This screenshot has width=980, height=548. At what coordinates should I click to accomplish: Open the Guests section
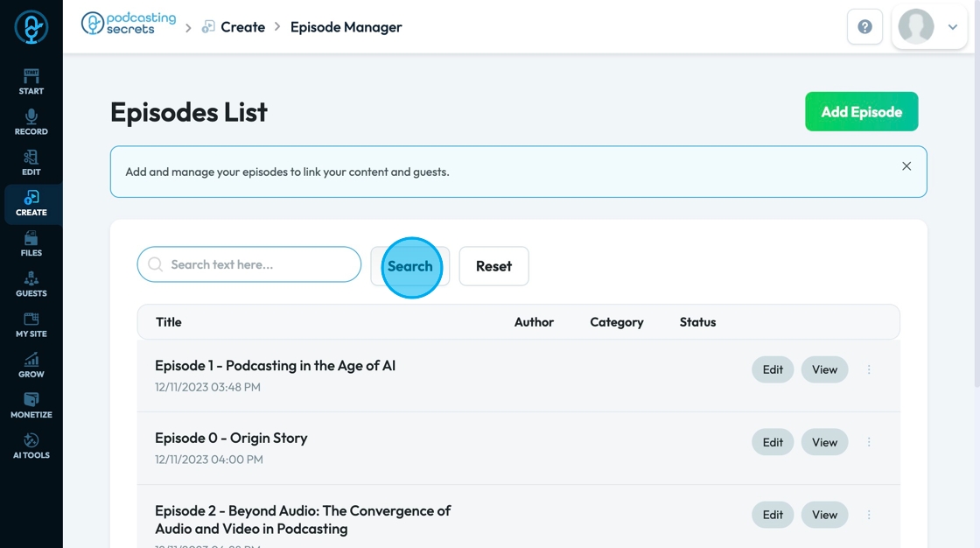(x=31, y=284)
